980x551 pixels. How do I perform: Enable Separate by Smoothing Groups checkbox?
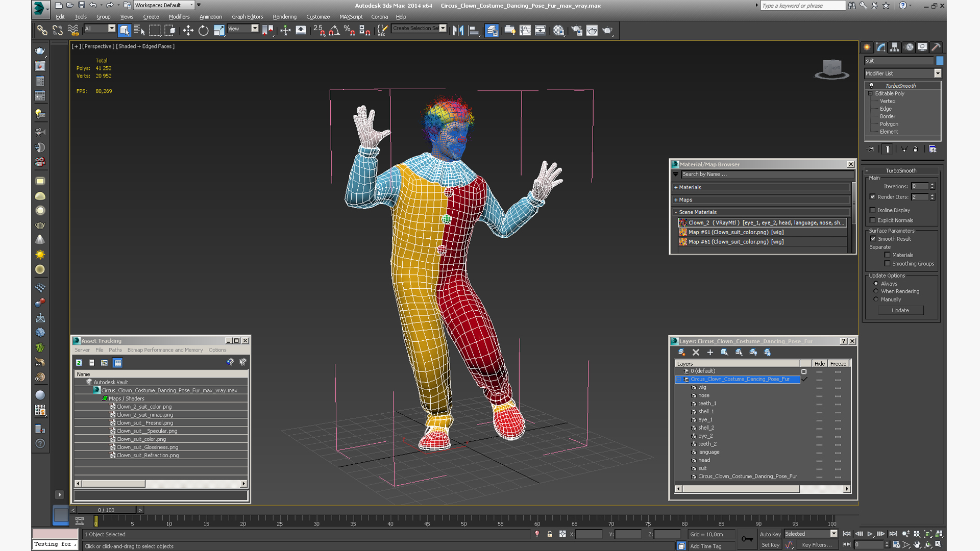pyautogui.click(x=888, y=264)
